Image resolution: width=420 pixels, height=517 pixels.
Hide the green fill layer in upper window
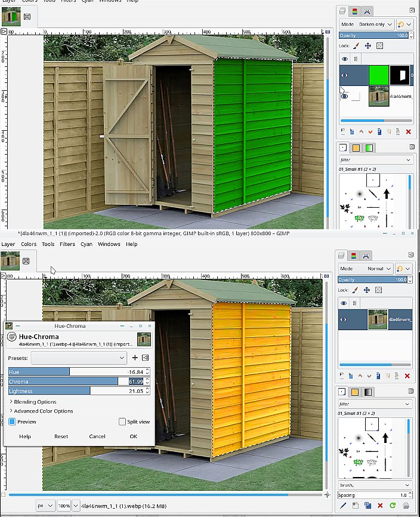pyautogui.click(x=344, y=75)
